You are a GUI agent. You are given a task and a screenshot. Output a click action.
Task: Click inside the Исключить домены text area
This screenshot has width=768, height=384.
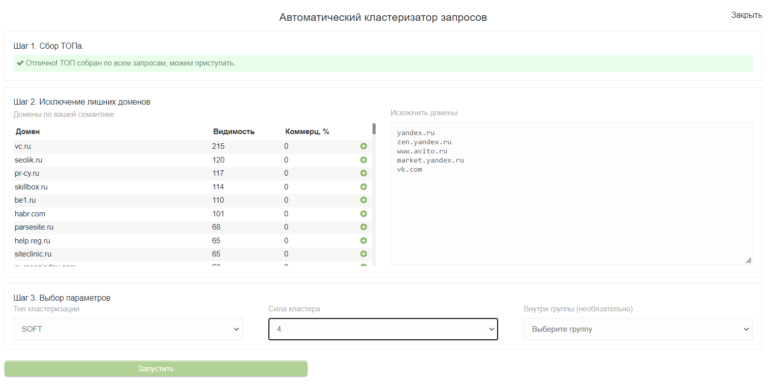click(572, 193)
